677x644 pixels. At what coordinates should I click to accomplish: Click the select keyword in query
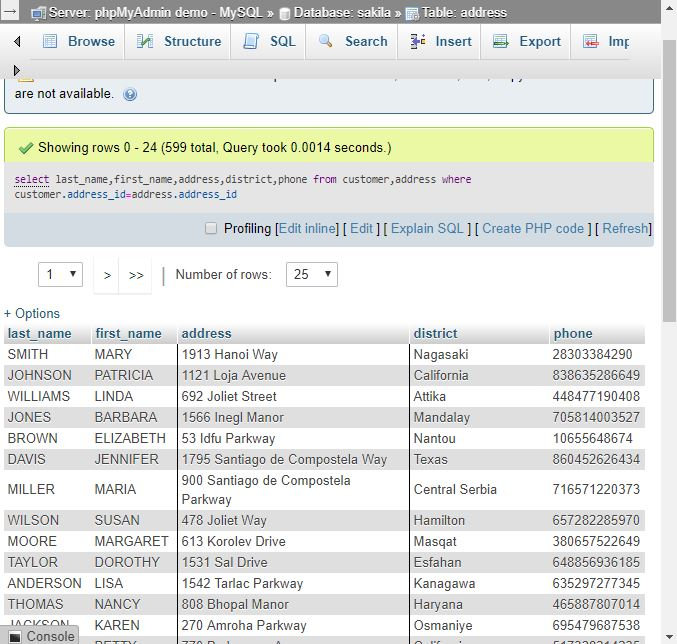tap(32, 180)
